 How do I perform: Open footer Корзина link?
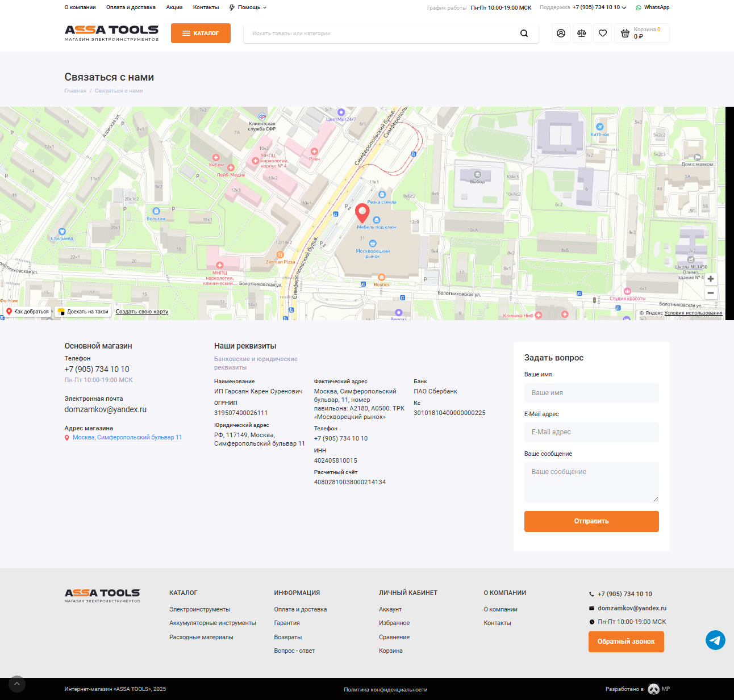point(391,651)
